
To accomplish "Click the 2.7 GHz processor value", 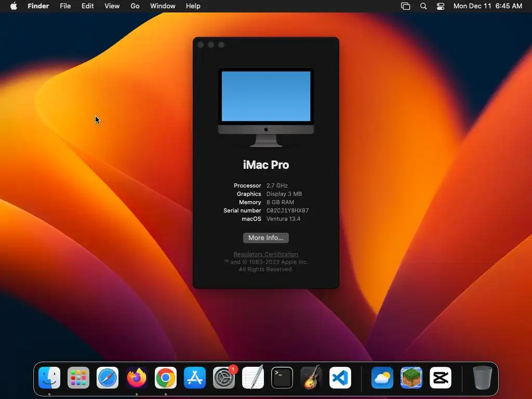I will pyautogui.click(x=277, y=185).
